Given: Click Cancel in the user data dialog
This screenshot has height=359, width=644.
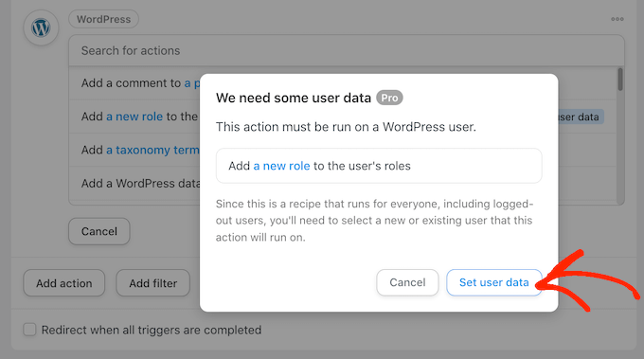Looking at the screenshot, I should point(407,282).
